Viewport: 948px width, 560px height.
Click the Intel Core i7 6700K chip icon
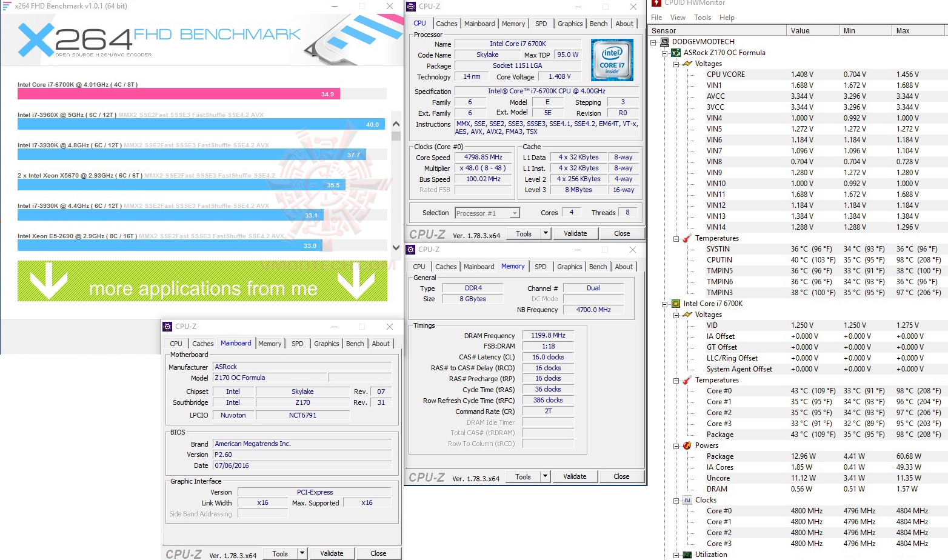coord(675,303)
